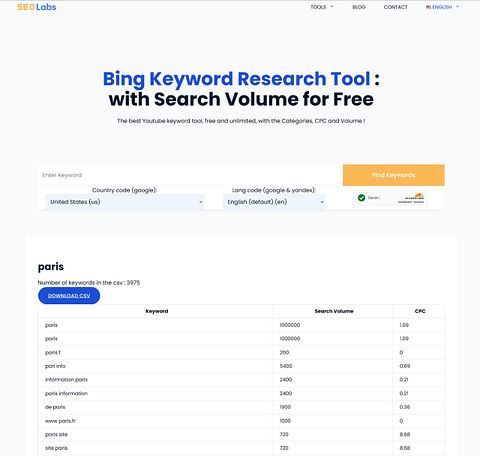Click the green checkmark verification icon

[361, 198]
